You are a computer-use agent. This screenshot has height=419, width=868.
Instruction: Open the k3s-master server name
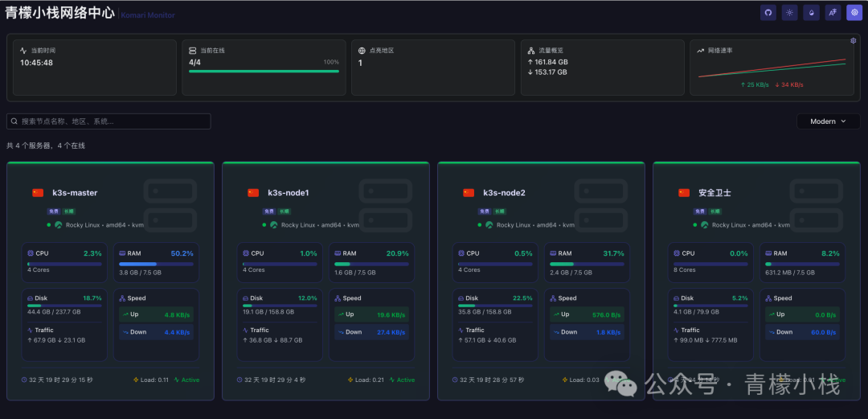point(75,193)
